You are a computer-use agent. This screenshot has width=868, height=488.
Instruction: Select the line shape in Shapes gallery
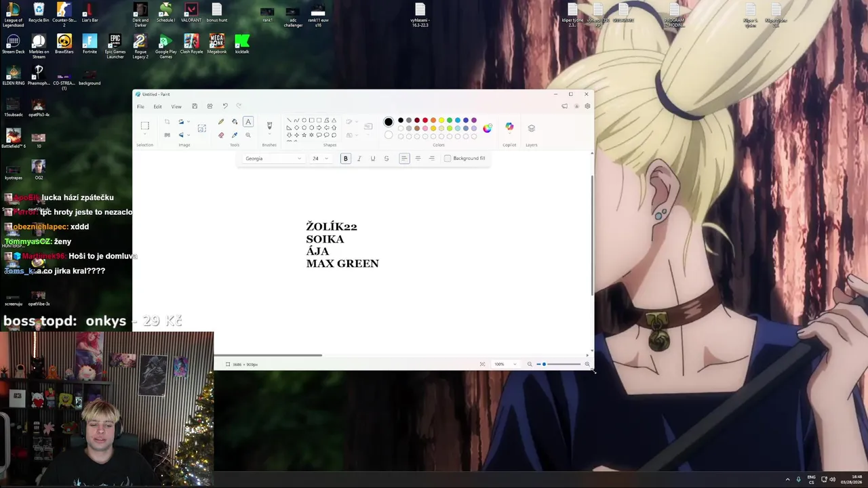pos(290,120)
